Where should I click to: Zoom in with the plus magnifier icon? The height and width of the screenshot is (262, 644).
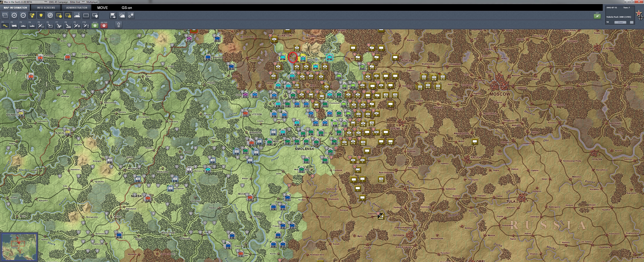pyautogui.click(x=14, y=16)
